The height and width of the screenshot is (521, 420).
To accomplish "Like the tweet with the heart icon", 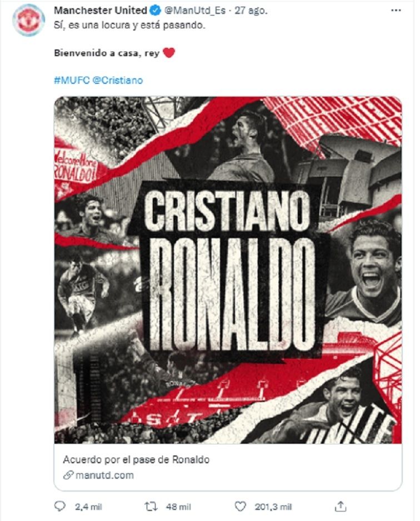I will [x=240, y=506].
